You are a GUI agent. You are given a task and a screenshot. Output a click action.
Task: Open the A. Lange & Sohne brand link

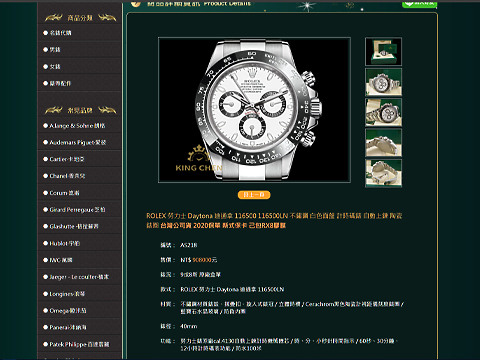(77, 126)
